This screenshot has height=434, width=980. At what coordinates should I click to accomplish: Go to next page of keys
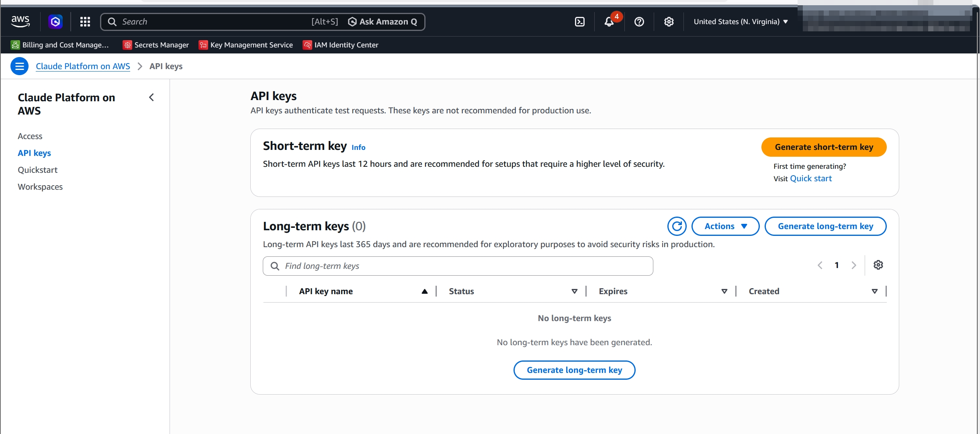pyautogui.click(x=853, y=265)
